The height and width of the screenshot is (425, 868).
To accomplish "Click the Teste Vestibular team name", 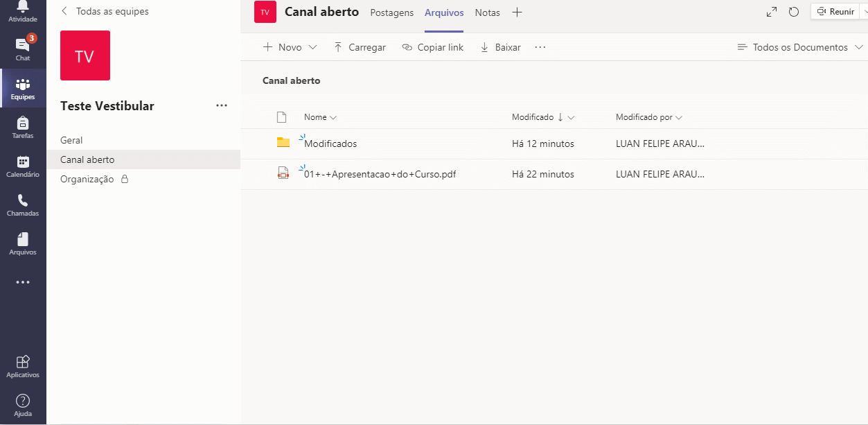I will (107, 106).
